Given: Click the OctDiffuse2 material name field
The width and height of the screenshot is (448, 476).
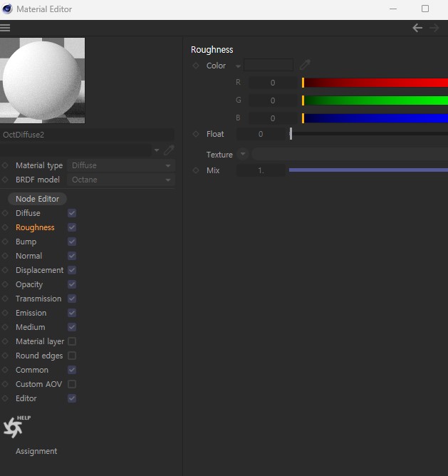Looking at the screenshot, I should (88, 135).
